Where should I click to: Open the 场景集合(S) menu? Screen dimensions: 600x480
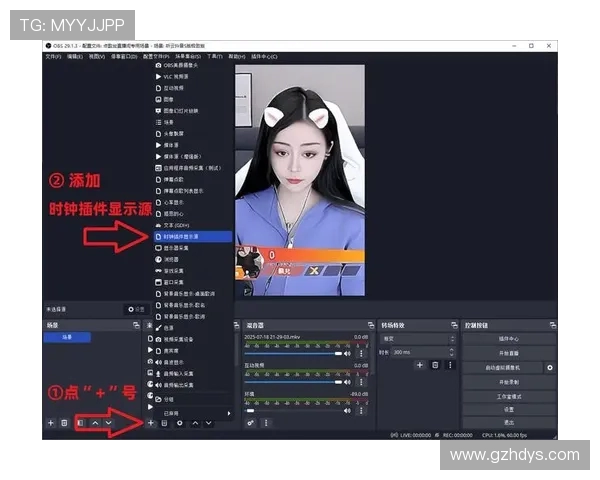[188, 57]
